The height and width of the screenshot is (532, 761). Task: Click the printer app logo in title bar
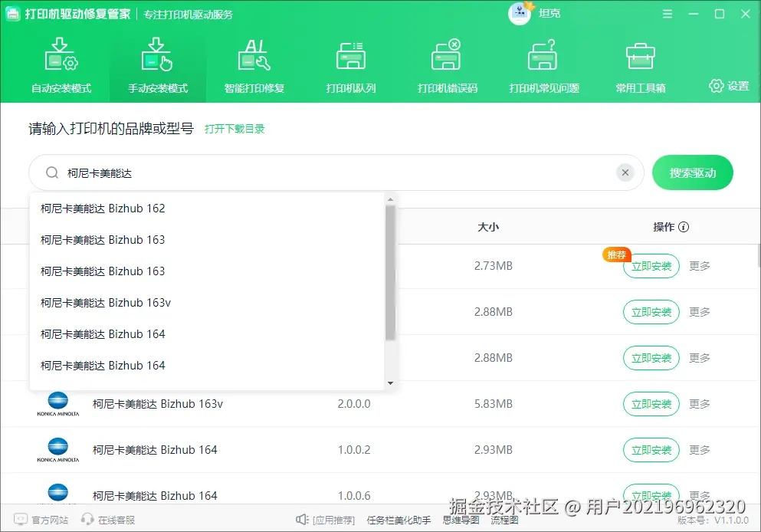coord(12,14)
